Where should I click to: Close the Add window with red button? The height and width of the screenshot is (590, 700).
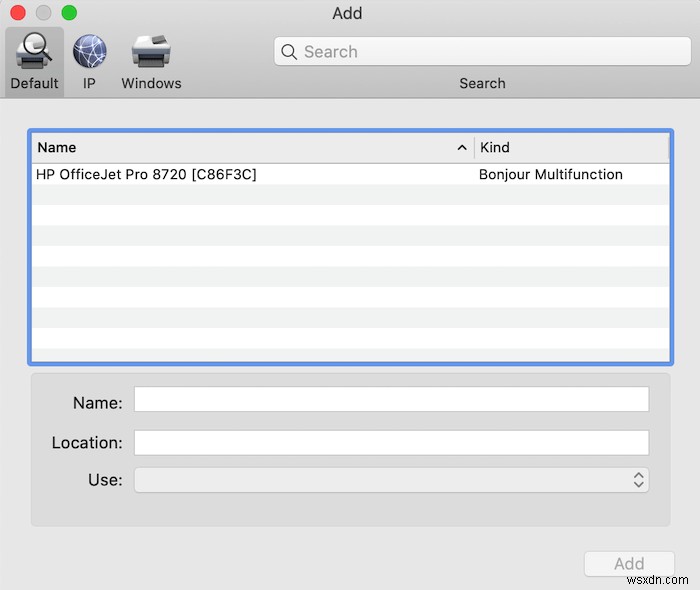(x=18, y=12)
